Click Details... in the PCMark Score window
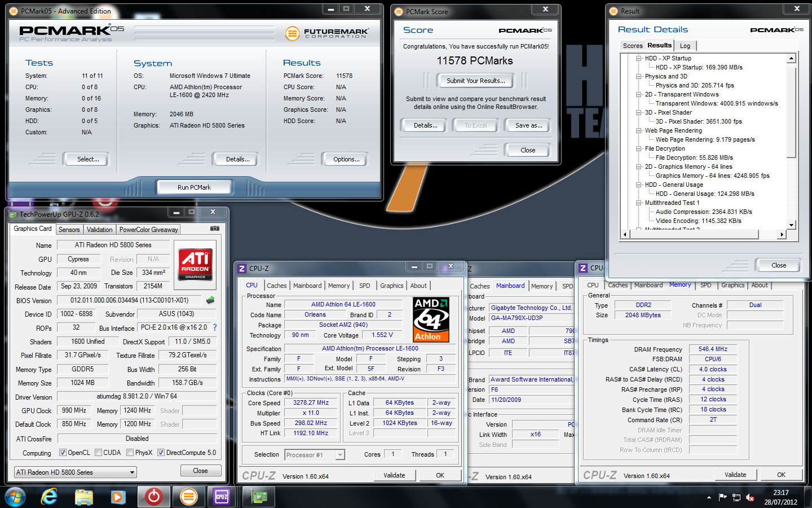812x508 pixels. tap(425, 125)
